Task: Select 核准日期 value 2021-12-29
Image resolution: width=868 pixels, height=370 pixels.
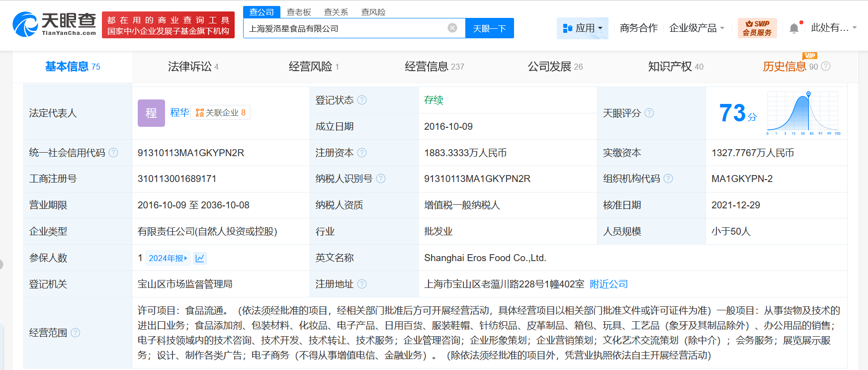Action: 736,205
